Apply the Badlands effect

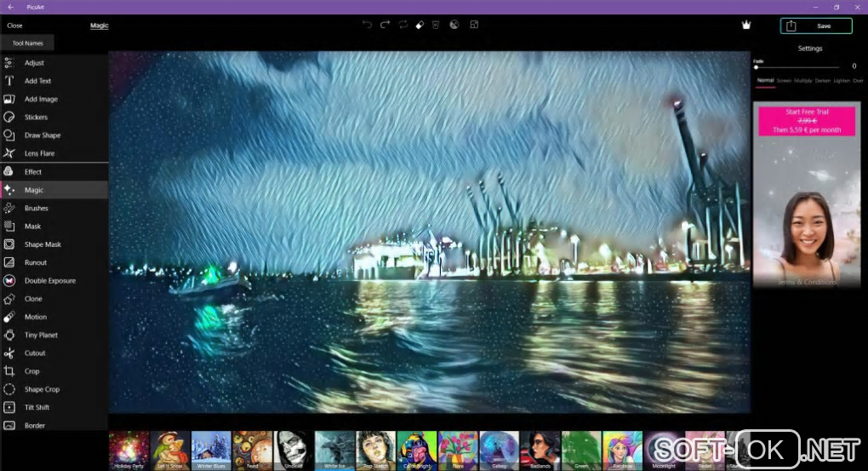[540, 451]
